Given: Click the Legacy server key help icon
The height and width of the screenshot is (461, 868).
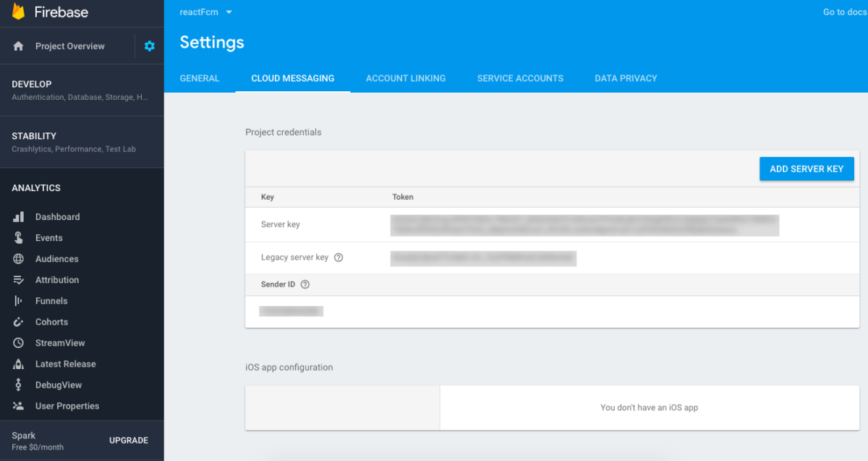Looking at the screenshot, I should (339, 258).
